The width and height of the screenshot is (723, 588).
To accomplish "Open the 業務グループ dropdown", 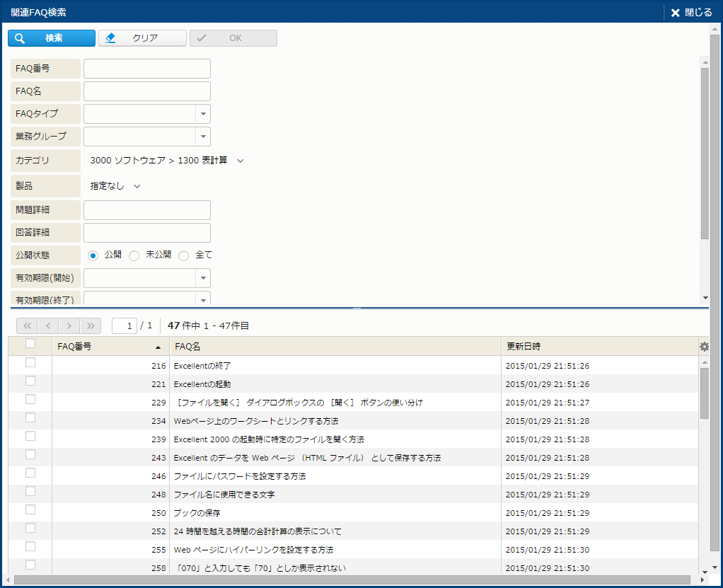I will pos(203,137).
